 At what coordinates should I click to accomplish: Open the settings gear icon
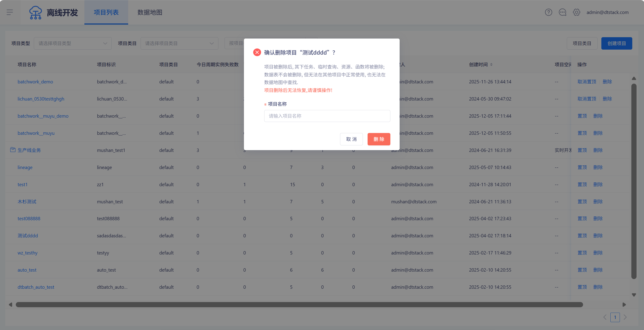point(576,12)
